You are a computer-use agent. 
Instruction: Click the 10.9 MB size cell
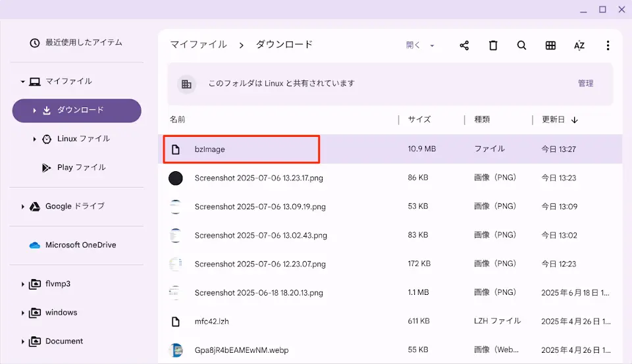click(421, 149)
